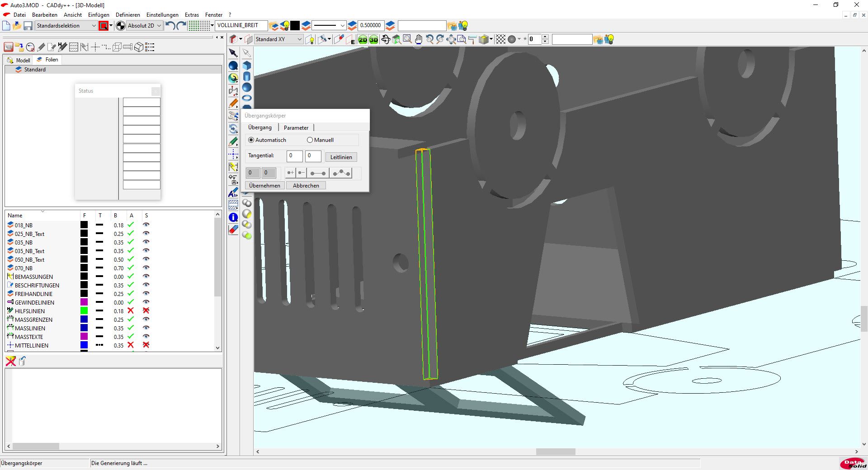
Task: Click the undo arrow icon
Action: point(170,26)
